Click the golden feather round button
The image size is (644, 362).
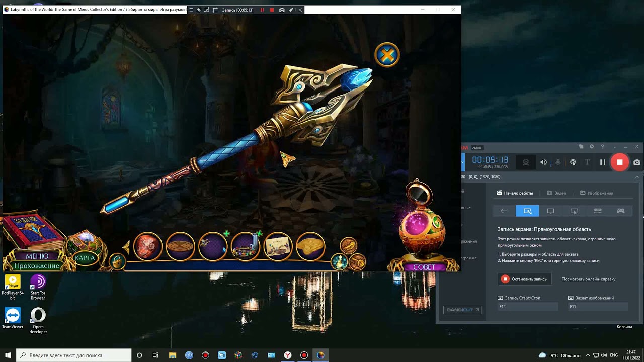[348, 245]
